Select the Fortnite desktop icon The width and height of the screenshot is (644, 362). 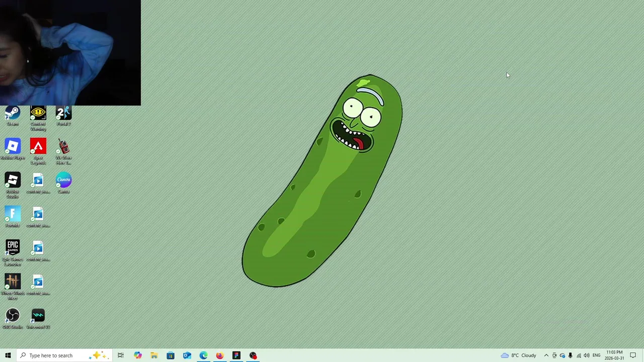point(13,217)
